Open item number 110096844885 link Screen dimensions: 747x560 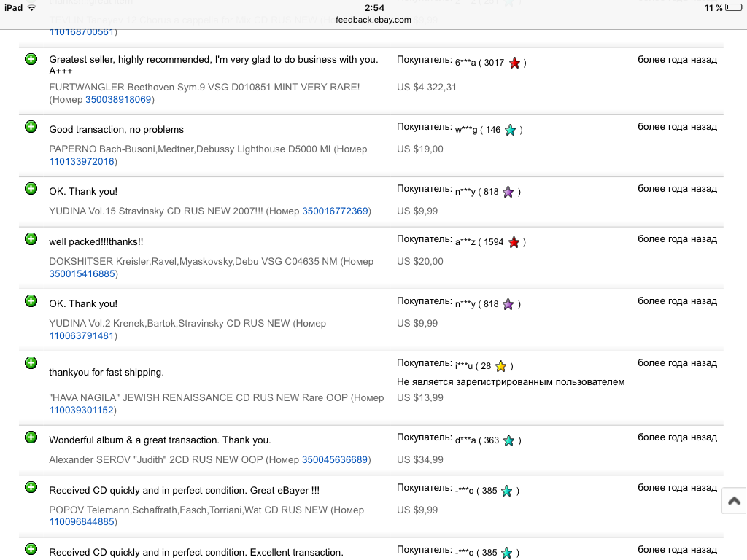(x=82, y=521)
